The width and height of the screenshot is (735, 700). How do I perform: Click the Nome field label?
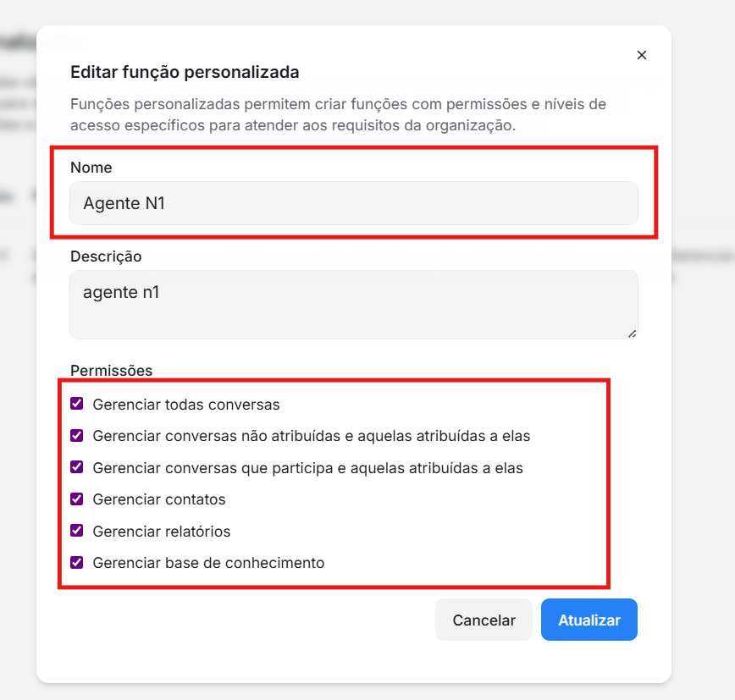point(91,168)
